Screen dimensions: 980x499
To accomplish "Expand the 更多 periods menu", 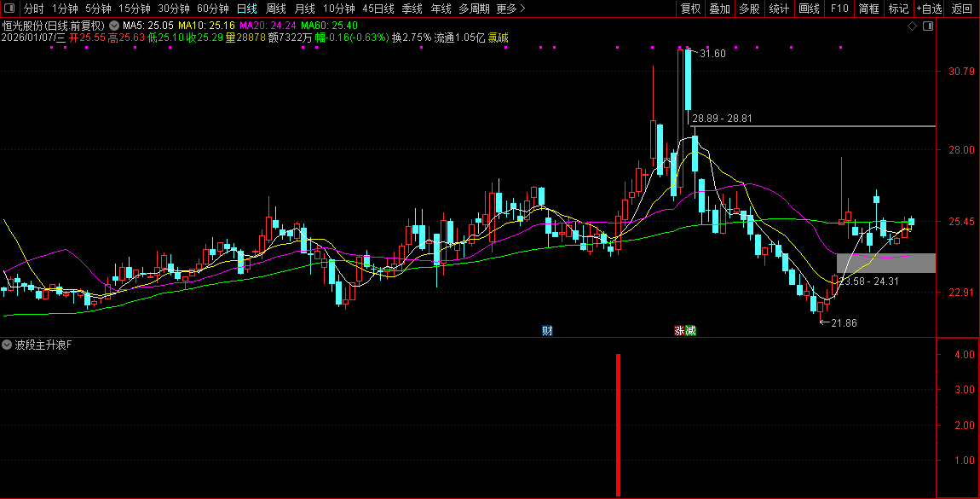I will 510,9.
